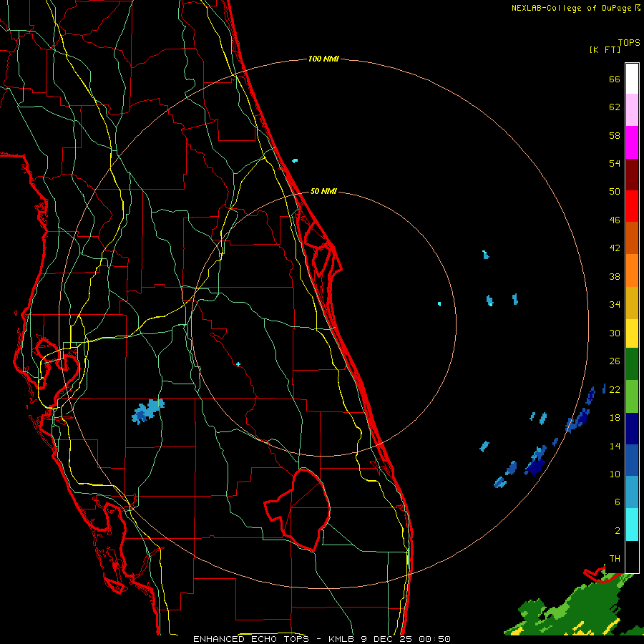Viewport: 644px width, 644px height.
Task: Click the 6 value on legend scale
Action: tap(618, 502)
